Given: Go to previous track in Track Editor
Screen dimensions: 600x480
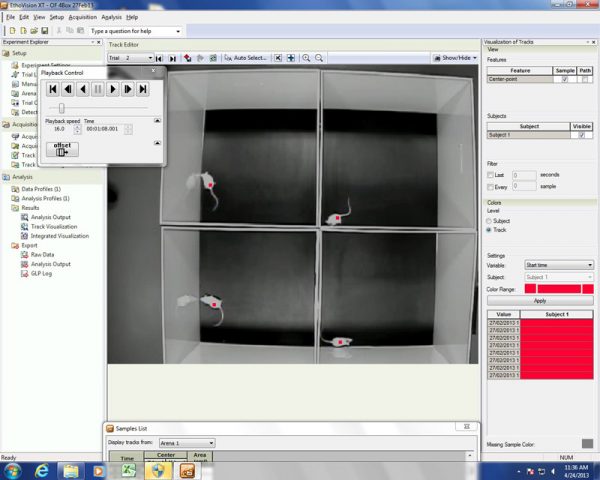Looking at the screenshot, I should 159,58.
